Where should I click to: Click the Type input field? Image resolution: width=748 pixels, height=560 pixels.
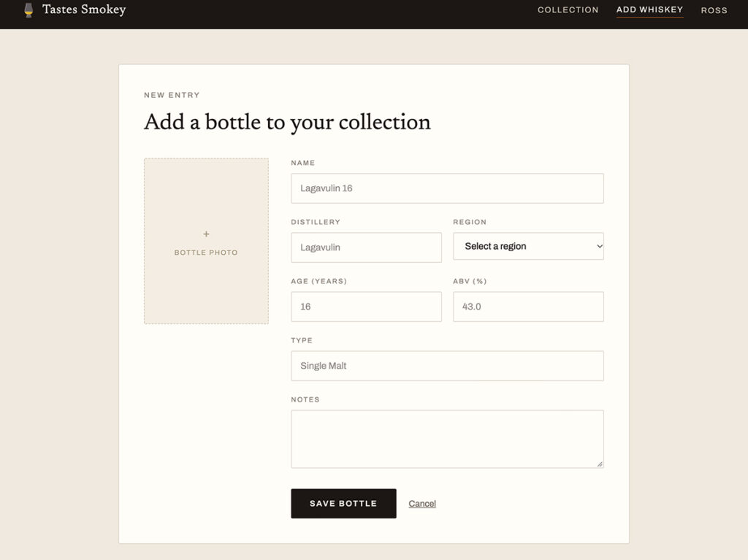447,366
